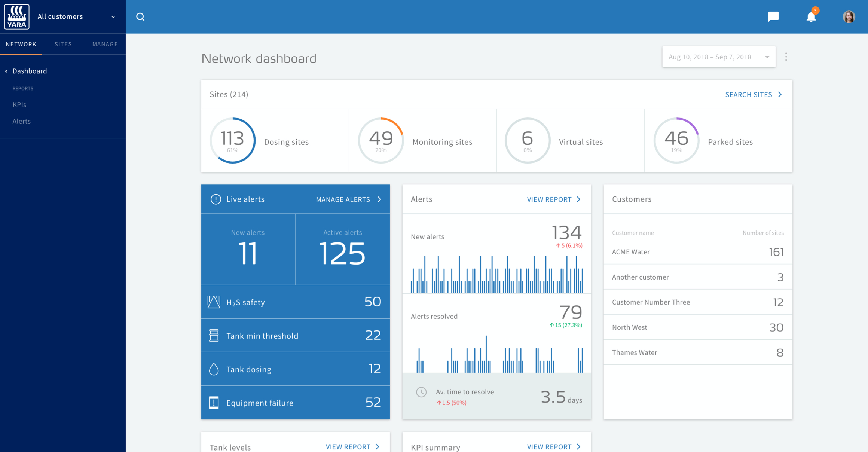
Task: Select the ACME Water customer row
Action: pos(697,252)
